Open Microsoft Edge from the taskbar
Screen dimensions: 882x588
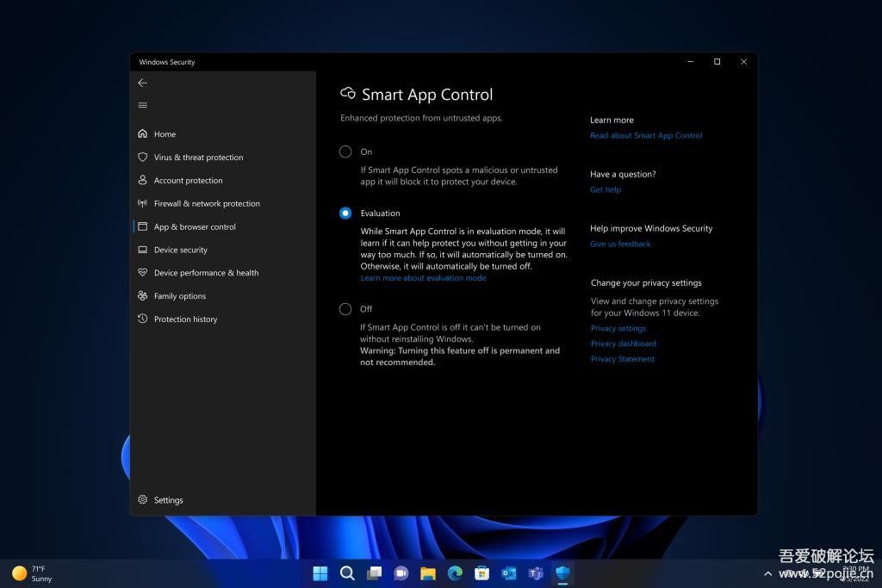(455, 573)
